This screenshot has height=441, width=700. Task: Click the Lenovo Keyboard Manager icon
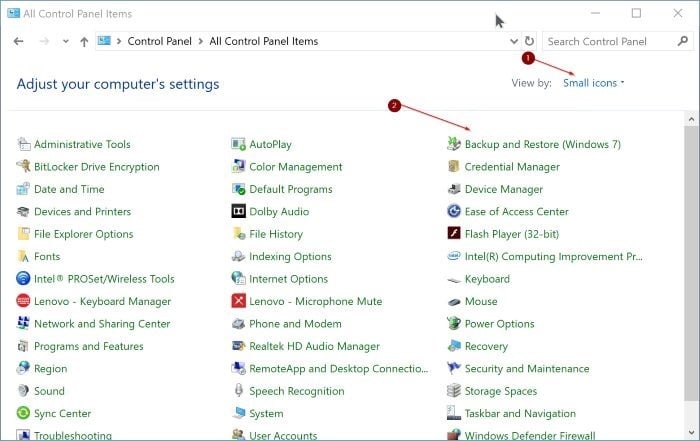(x=23, y=301)
